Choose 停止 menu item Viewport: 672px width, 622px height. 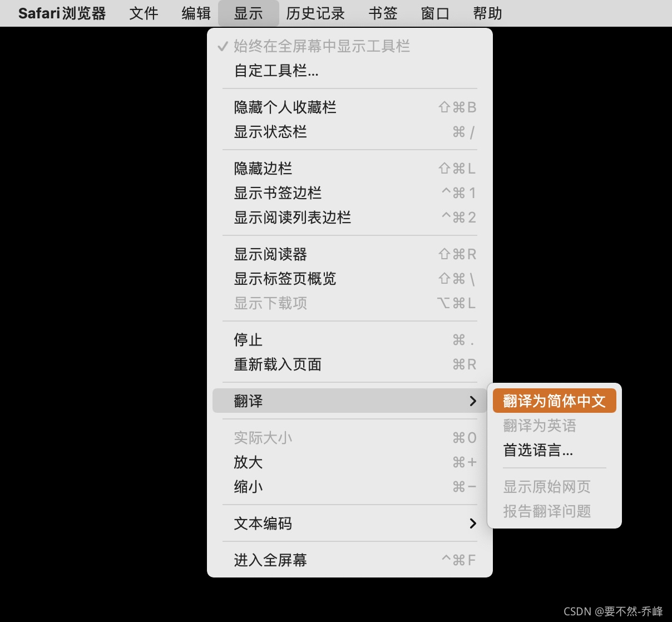350,340
